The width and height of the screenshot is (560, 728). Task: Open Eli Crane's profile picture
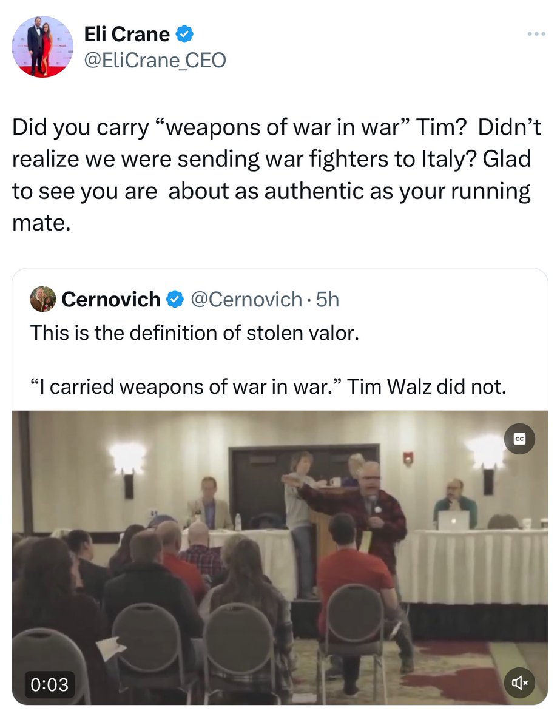click(x=42, y=47)
